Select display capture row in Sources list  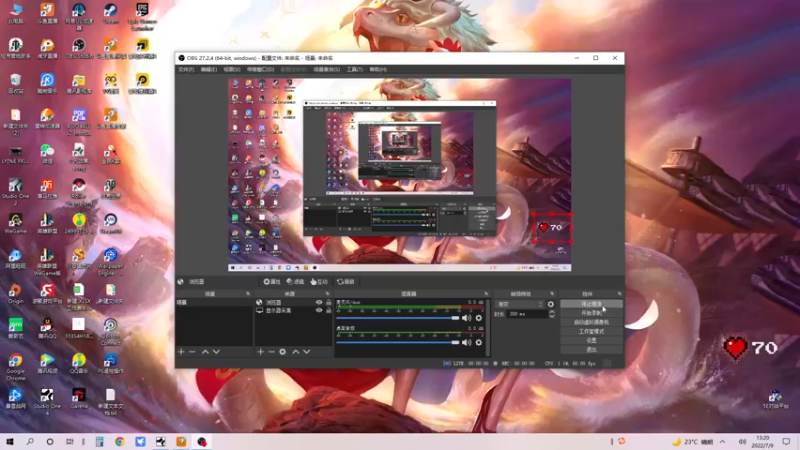293,310
